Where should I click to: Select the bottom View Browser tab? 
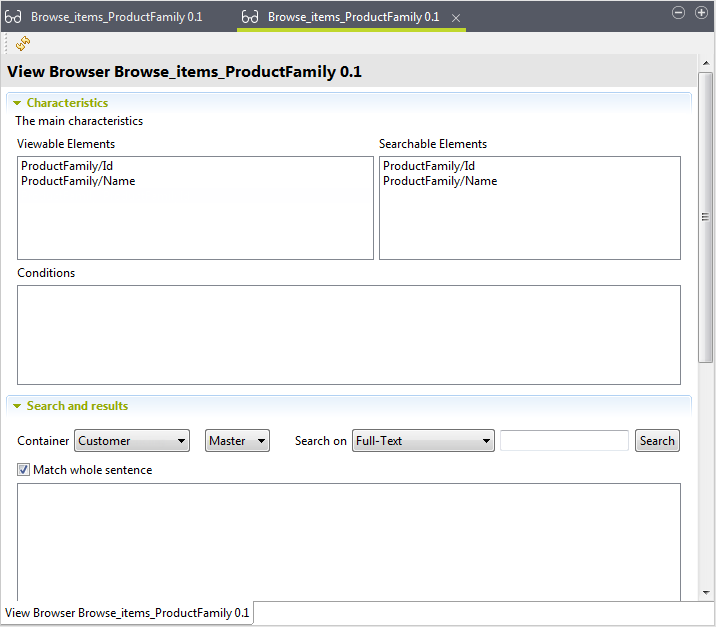(x=127, y=612)
